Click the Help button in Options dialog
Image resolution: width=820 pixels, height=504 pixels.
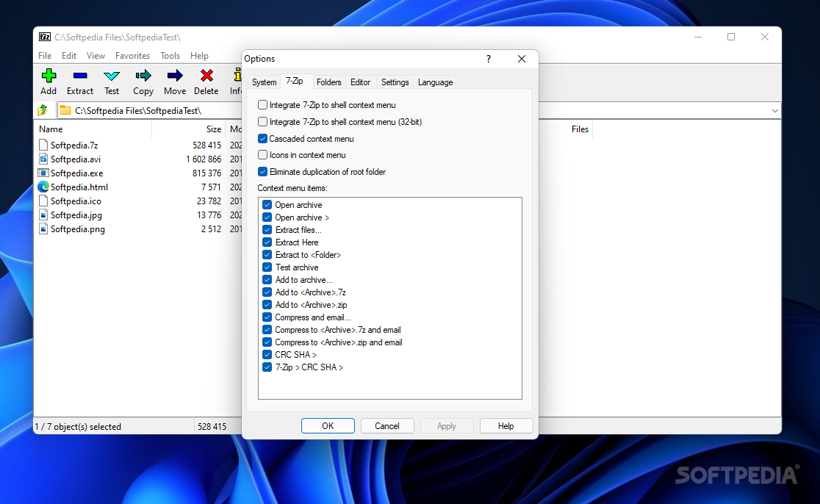[x=506, y=425]
